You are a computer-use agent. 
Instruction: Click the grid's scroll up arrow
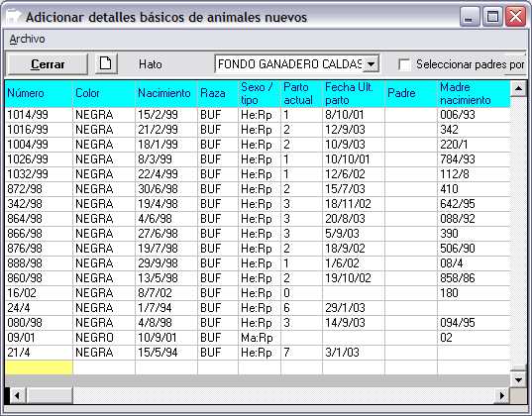coord(518,88)
